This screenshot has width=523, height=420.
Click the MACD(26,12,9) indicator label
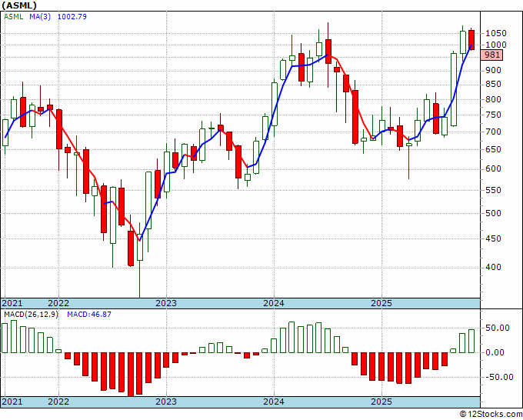click(31, 315)
